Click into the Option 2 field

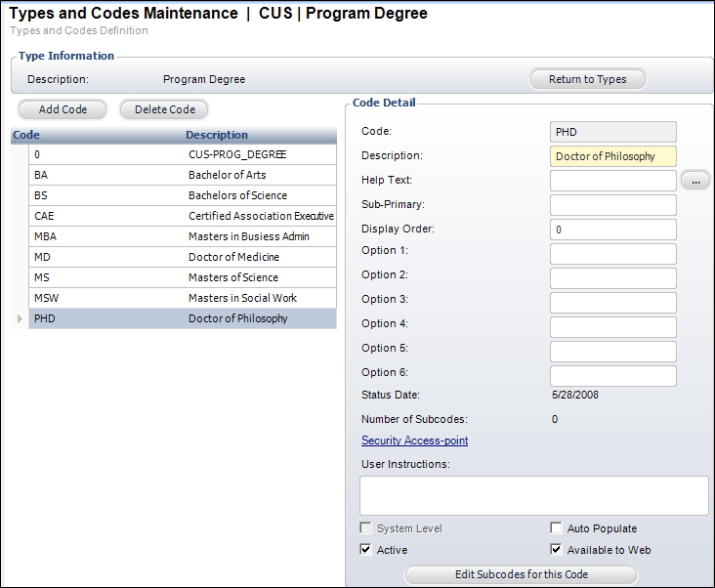tap(612, 278)
